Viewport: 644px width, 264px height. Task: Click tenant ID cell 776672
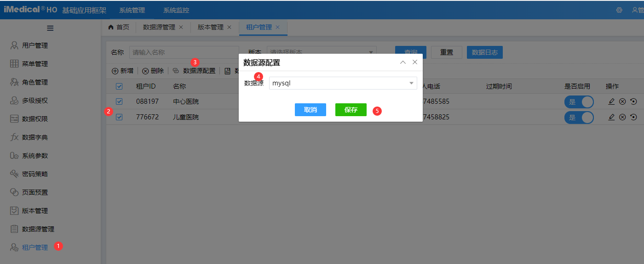[x=147, y=117]
